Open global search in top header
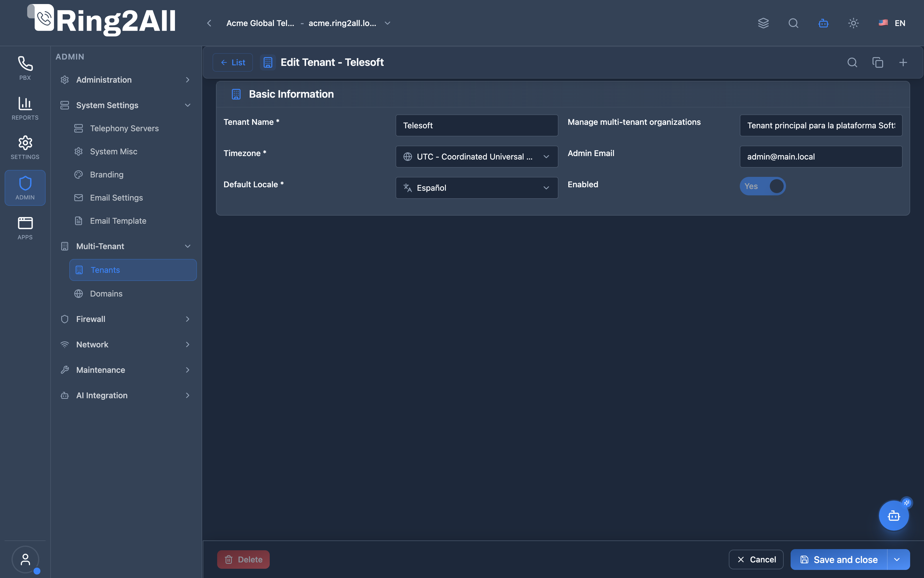 793,23
